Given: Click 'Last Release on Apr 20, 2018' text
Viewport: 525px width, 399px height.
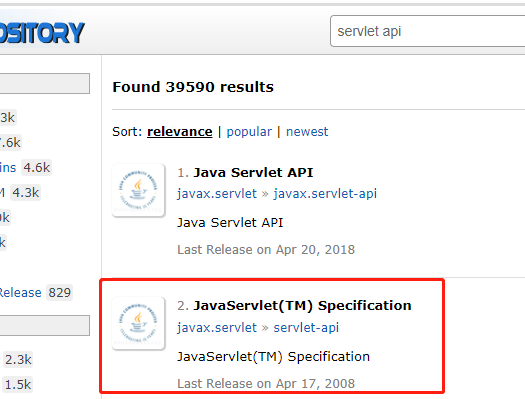Looking at the screenshot, I should tap(266, 250).
